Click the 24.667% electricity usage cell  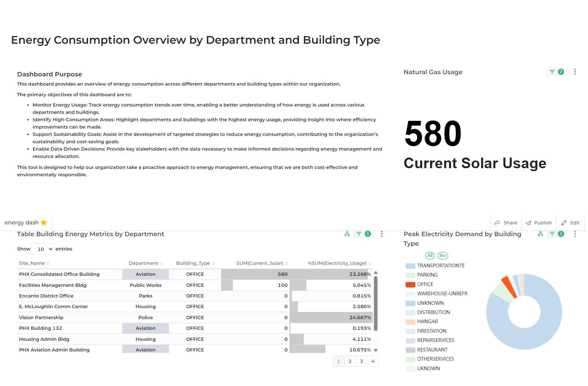click(331, 318)
